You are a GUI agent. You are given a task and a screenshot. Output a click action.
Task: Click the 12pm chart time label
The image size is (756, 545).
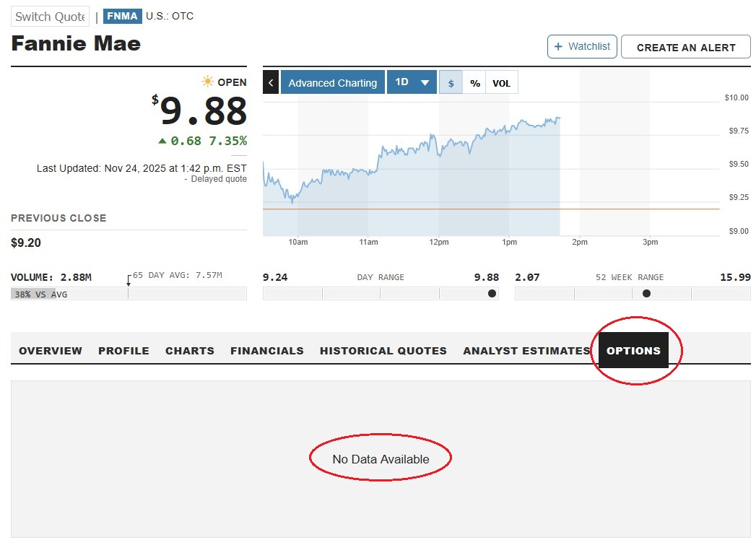(x=439, y=243)
